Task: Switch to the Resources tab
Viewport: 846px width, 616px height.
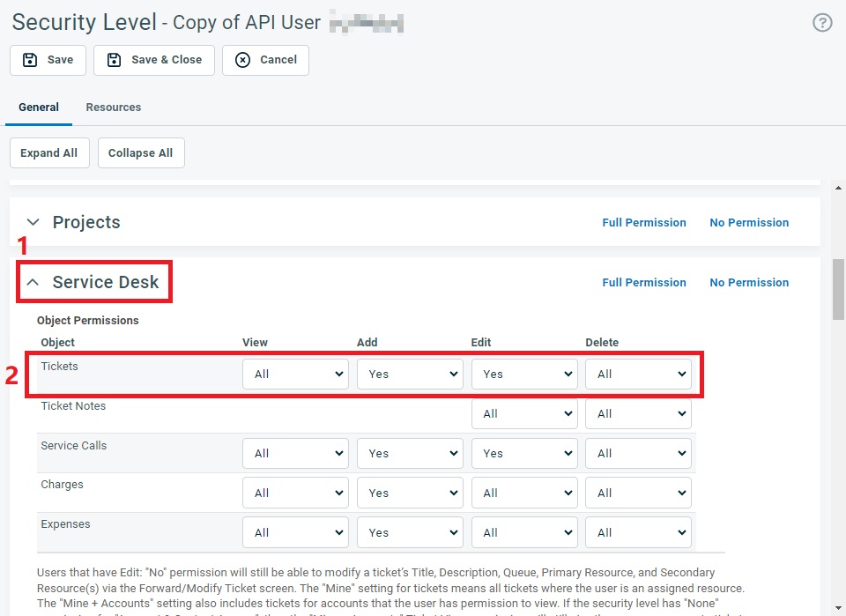Action: click(x=113, y=108)
